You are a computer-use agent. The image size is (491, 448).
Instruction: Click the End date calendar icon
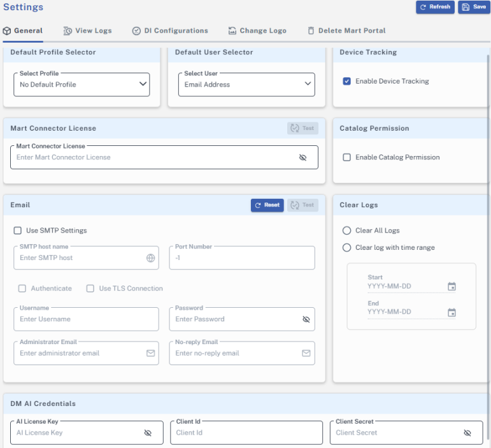pos(452,312)
